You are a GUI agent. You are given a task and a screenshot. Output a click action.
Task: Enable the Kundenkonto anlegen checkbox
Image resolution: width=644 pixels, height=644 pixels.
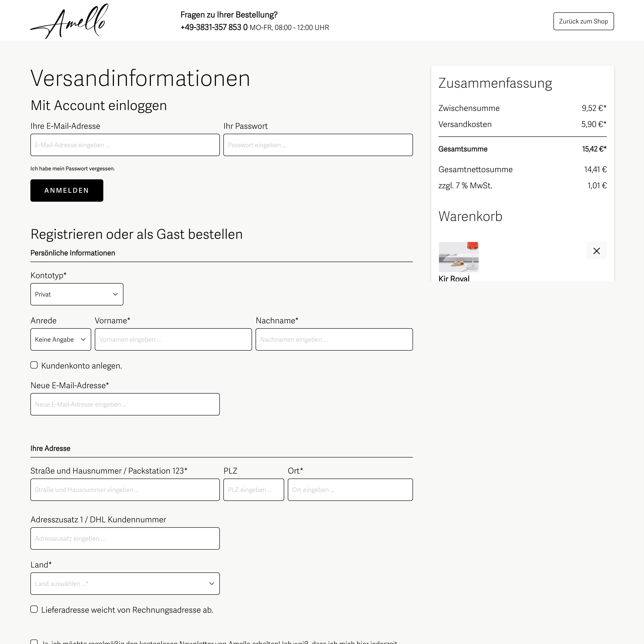34,365
